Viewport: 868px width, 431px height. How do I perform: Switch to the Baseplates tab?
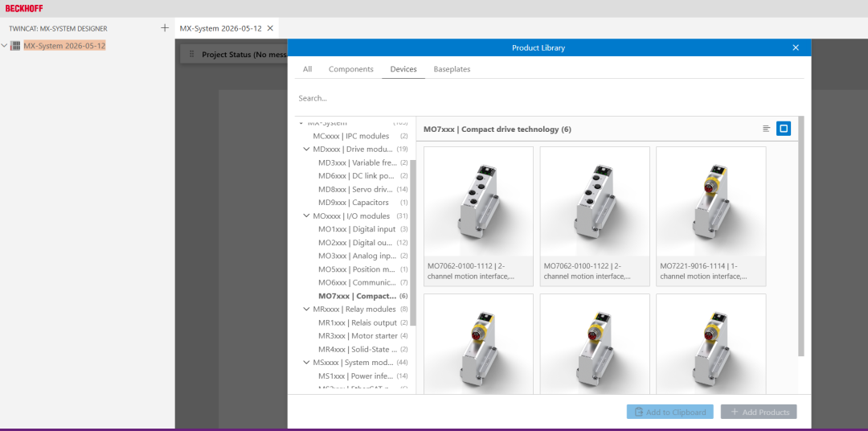click(452, 69)
